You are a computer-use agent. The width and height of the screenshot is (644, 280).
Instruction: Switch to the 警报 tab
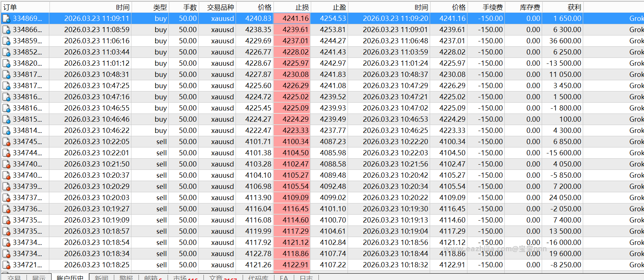click(x=126, y=277)
